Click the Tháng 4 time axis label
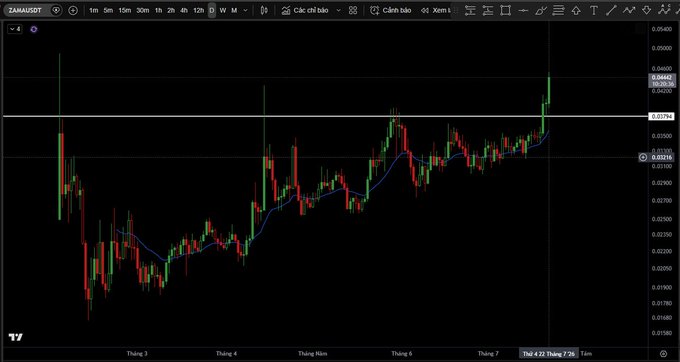 coord(226,354)
